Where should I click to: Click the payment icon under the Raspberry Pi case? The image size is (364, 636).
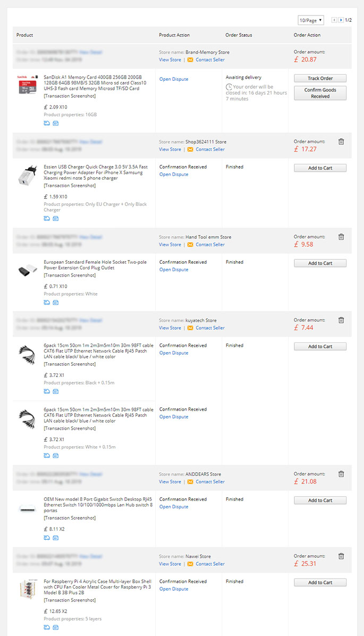pyautogui.click(x=55, y=627)
